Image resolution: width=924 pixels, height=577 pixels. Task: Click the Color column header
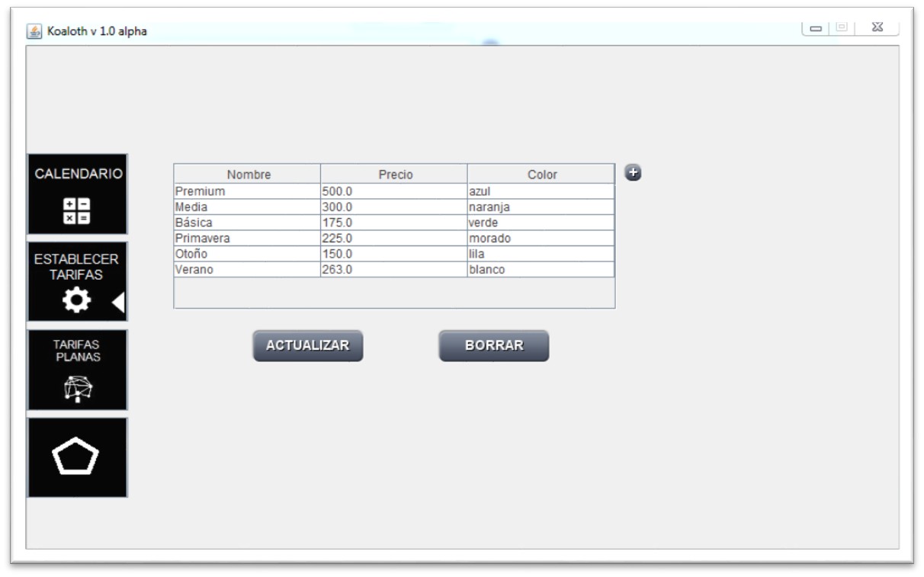(542, 175)
